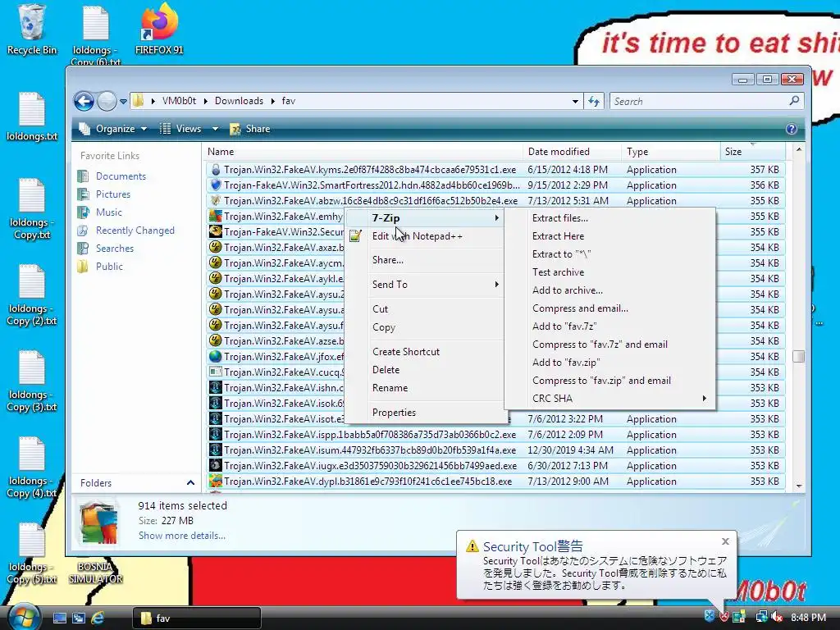Click the Windows Start orb
This screenshot has height=630, width=840.
point(22,618)
